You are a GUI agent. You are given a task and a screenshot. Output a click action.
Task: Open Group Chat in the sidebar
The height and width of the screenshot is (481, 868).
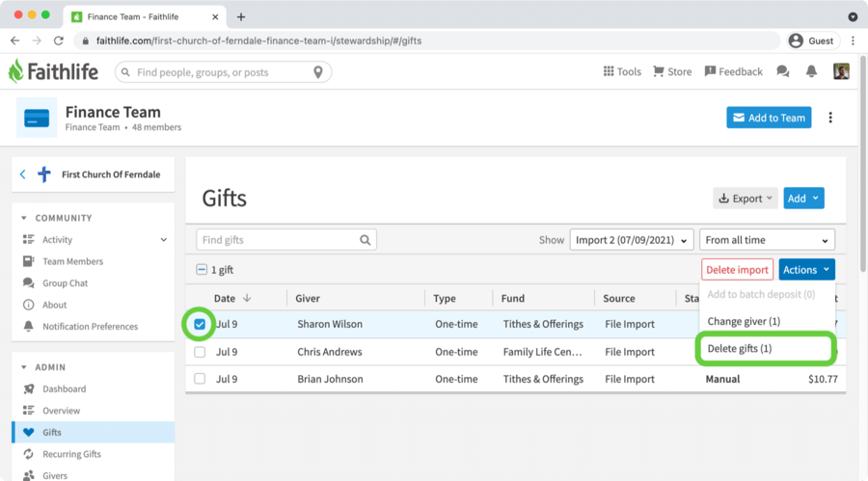[65, 282]
